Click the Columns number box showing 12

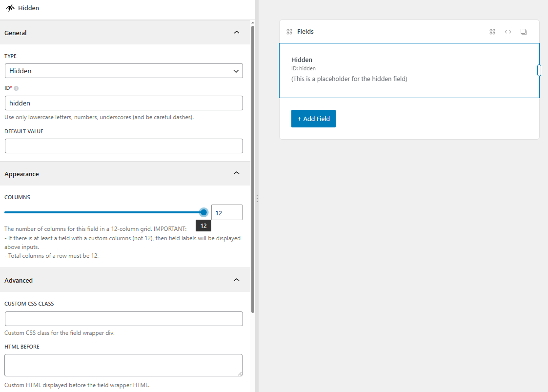point(226,212)
